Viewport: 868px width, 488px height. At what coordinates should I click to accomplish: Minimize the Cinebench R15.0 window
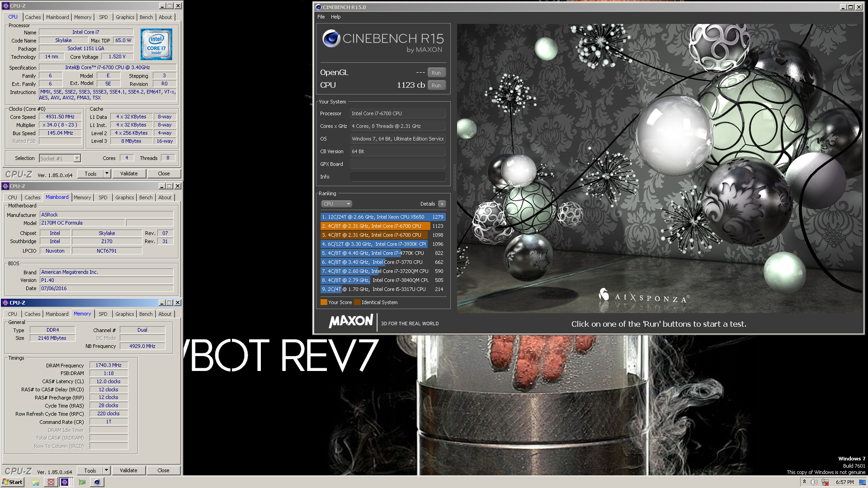843,7
